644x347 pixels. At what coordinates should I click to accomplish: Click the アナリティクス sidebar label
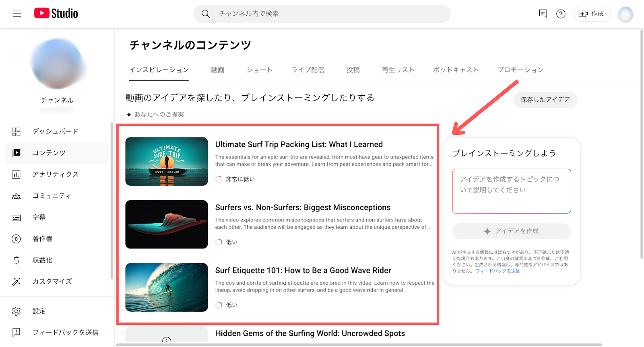56,174
